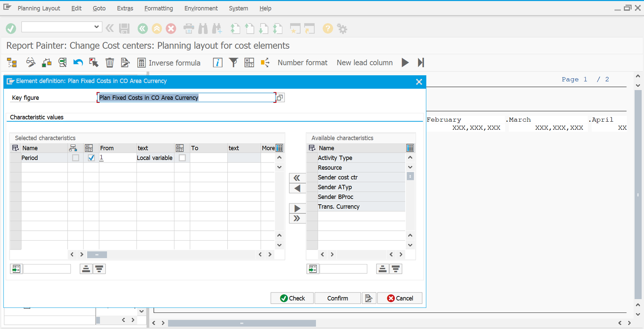Click the From value cell for Period
This screenshot has width=644, height=329.
(x=118, y=158)
